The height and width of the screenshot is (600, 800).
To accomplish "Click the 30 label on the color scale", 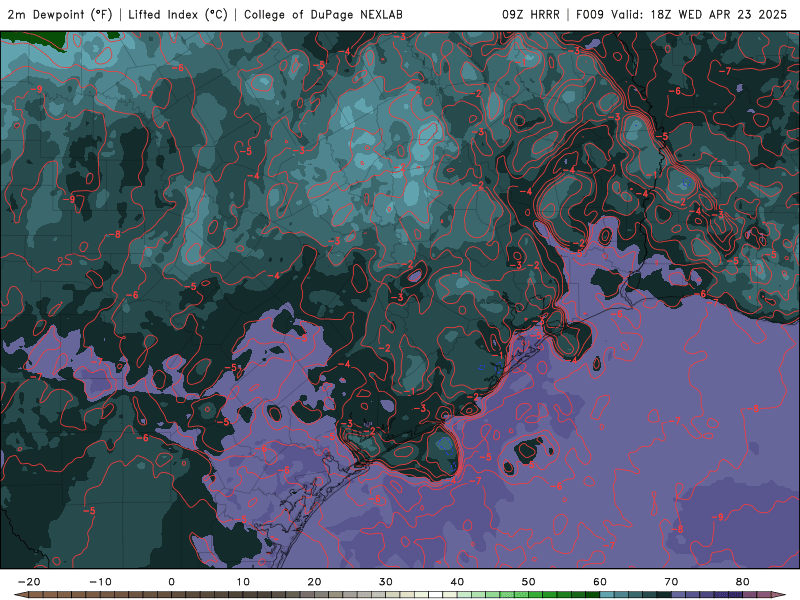I will [386, 582].
